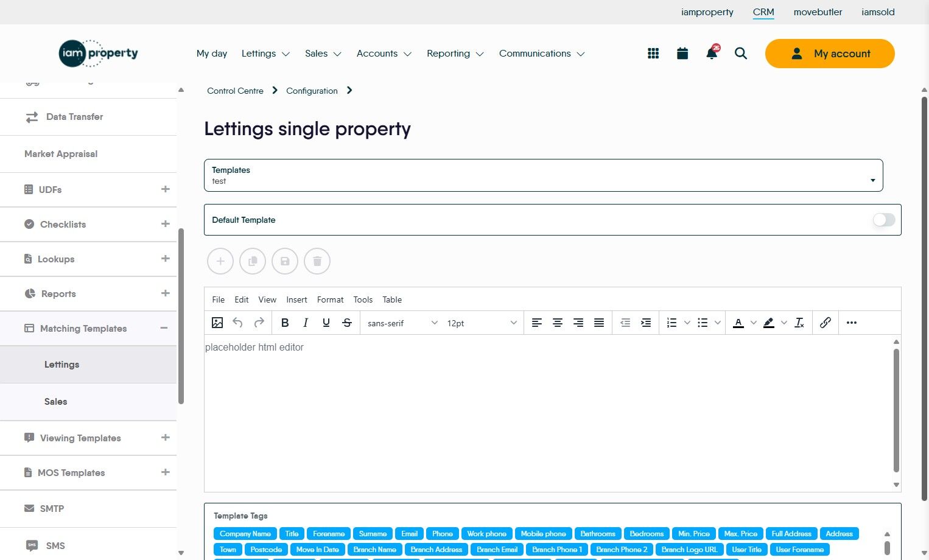Align text center

click(x=558, y=323)
